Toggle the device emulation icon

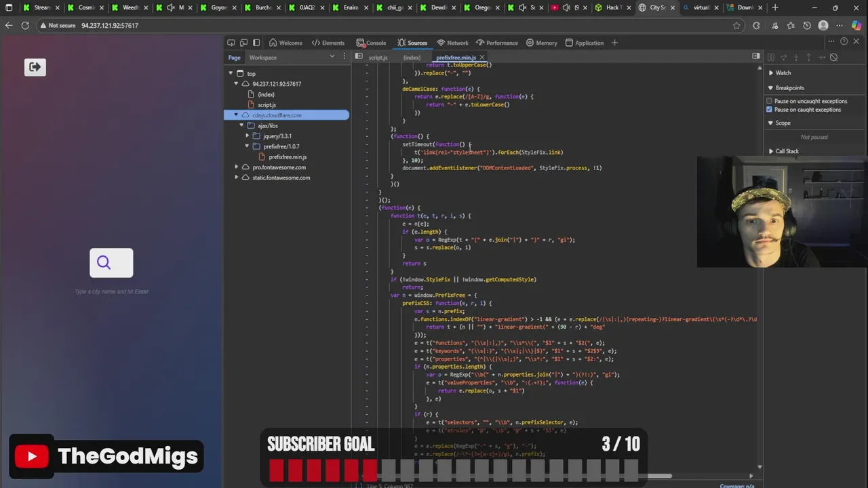pyautogui.click(x=243, y=43)
